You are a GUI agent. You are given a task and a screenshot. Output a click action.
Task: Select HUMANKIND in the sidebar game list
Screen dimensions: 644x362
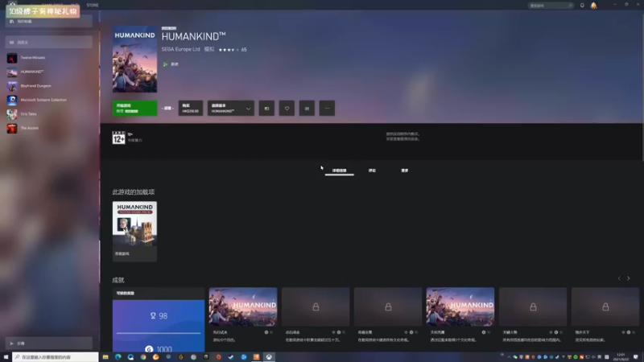coord(49,72)
